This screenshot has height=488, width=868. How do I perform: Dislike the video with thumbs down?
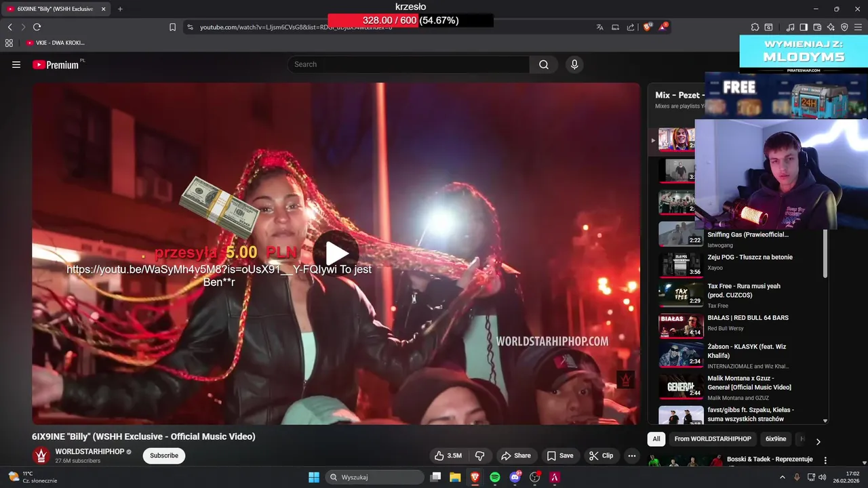[x=479, y=455]
